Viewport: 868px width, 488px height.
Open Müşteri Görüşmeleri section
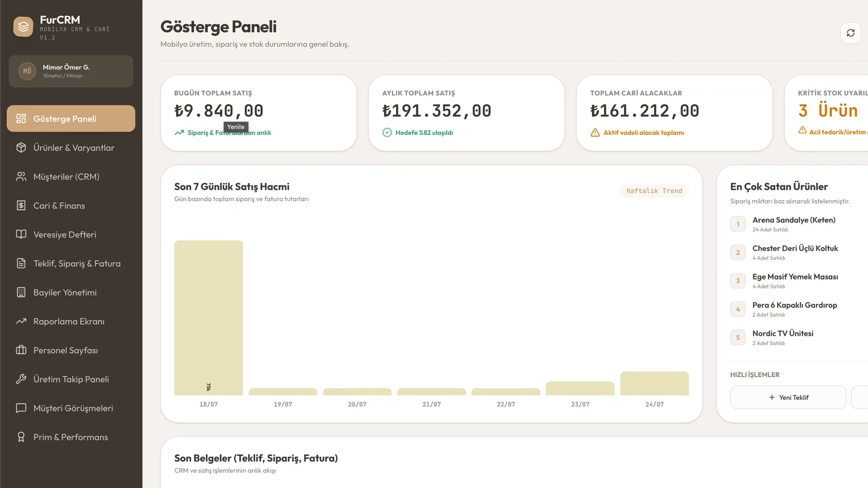[x=71, y=408]
